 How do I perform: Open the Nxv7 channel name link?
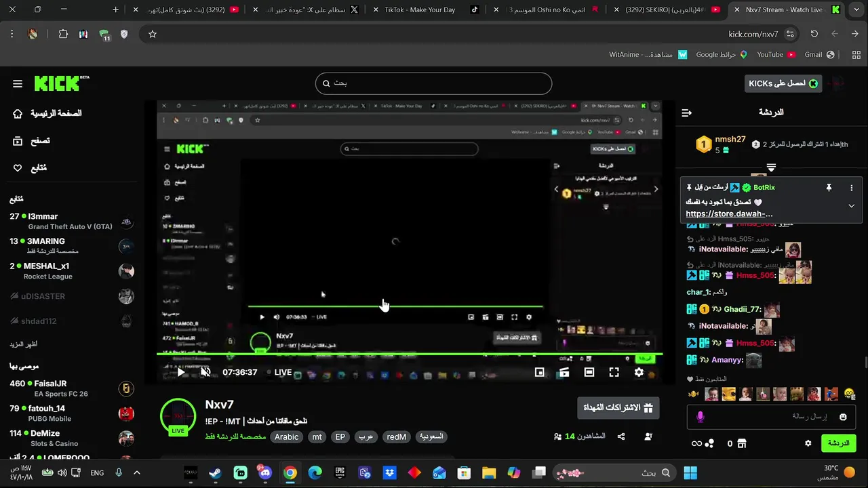click(219, 405)
